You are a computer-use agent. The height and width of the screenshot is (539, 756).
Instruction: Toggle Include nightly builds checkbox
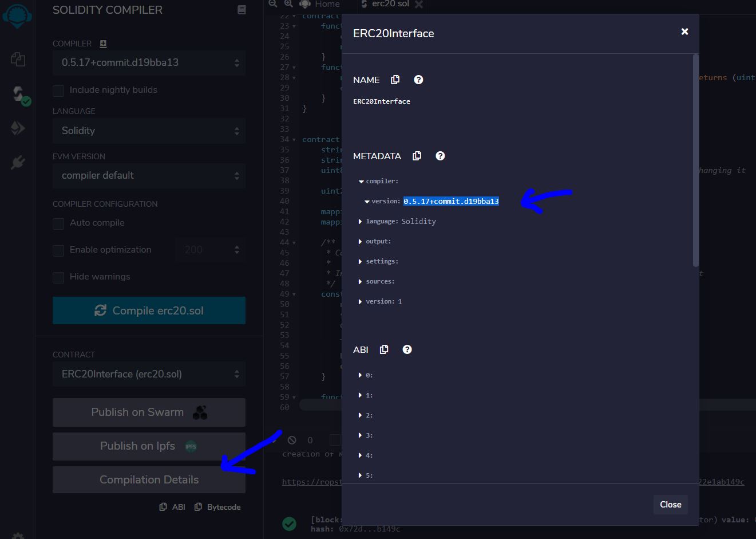pyautogui.click(x=58, y=91)
